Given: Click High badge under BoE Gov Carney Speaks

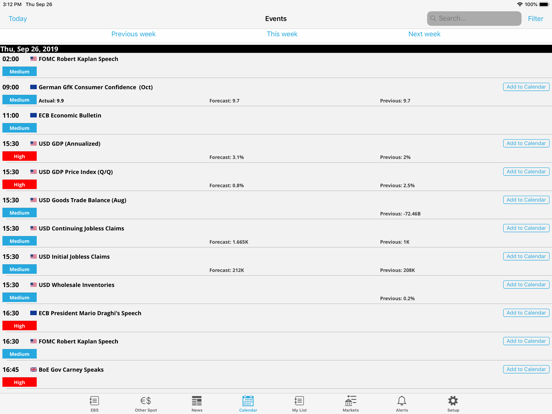Looking at the screenshot, I should (x=19, y=382).
